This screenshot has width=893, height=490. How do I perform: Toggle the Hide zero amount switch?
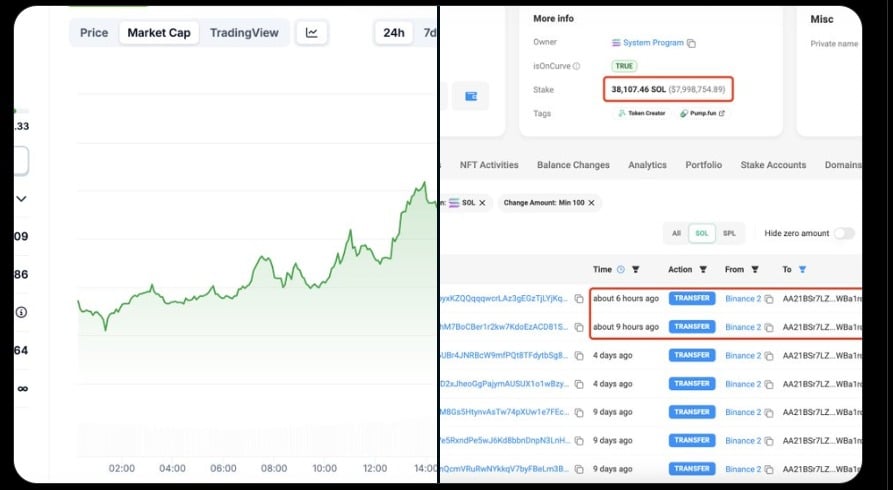tap(845, 233)
